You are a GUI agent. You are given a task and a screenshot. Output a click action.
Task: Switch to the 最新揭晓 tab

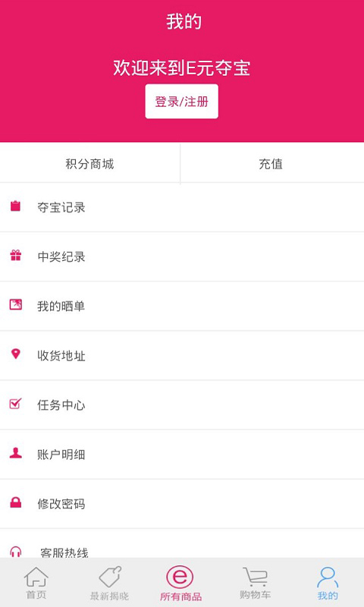[x=109, y=583]
